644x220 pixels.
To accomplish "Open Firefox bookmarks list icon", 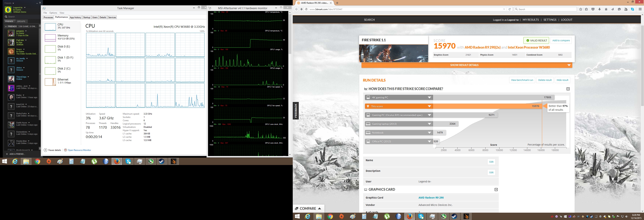I will [x=586, y=9].
